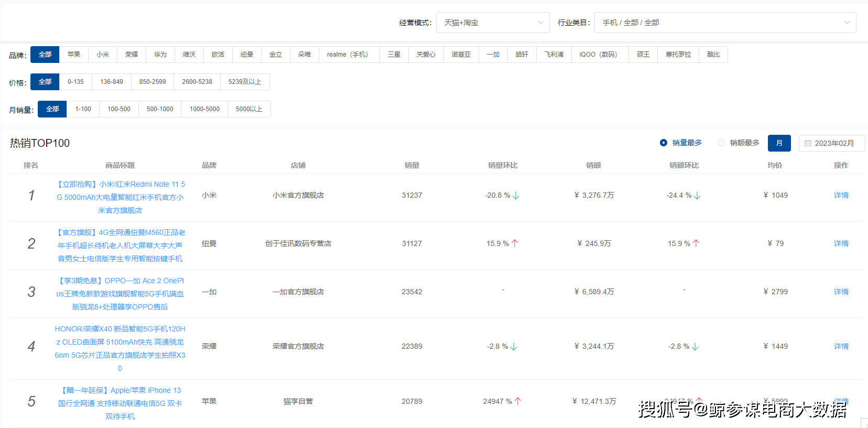Filter brand by 纽曼
The height and width of the screenshot is (428, 868).
point(247,55)
